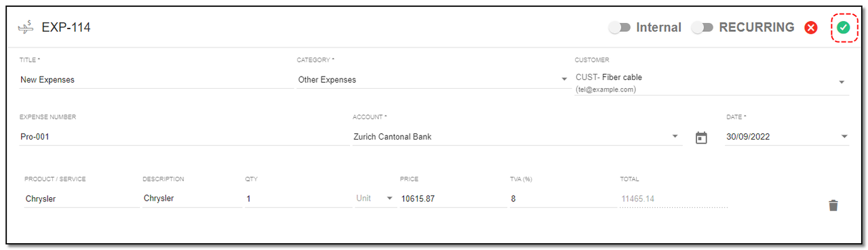Click the QTY field showing 1
The height and width of the screenshot is (250, 868).
[x=298, y=199]
